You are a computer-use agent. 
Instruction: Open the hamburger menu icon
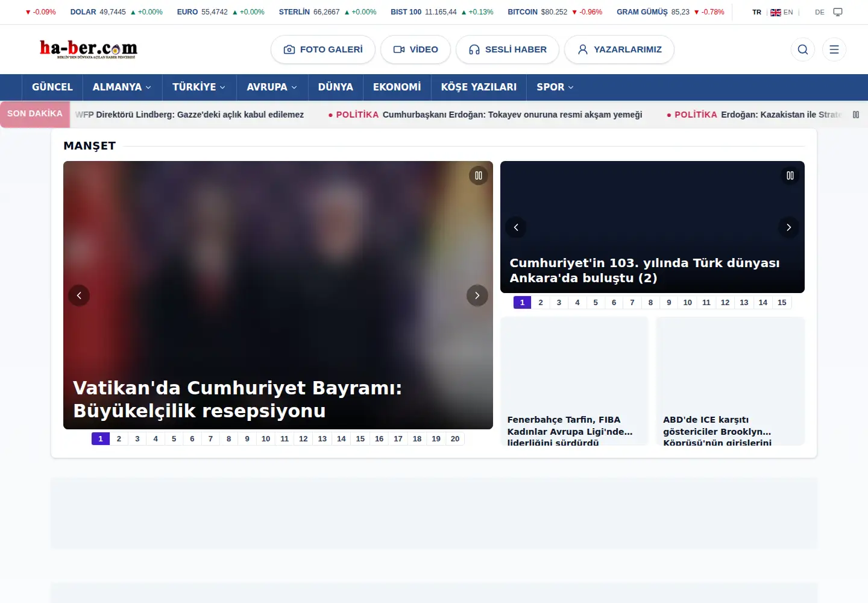834,49
